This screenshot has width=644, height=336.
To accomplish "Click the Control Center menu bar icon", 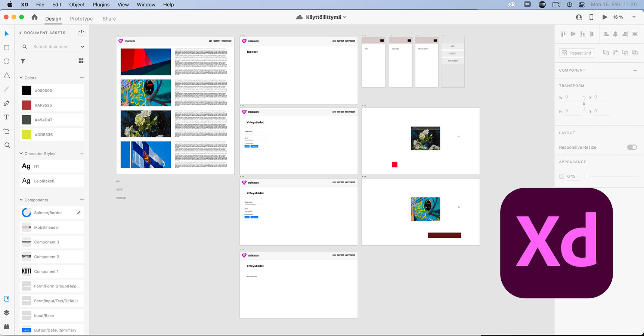I will (582, 4).
